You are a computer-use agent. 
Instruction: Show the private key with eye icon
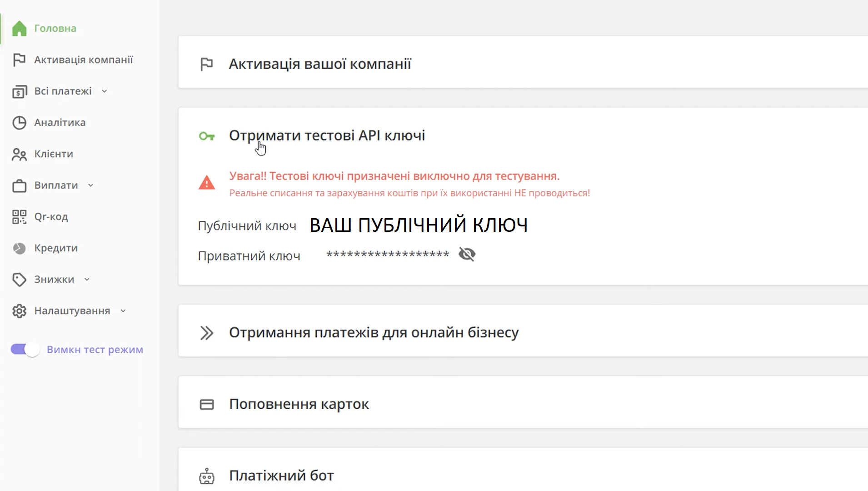tap(467, 254)
